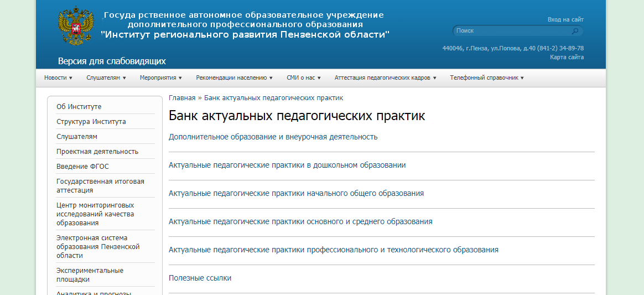
Task: Go to Главная in the breadcrumb
Action: [x=182, y=98]
